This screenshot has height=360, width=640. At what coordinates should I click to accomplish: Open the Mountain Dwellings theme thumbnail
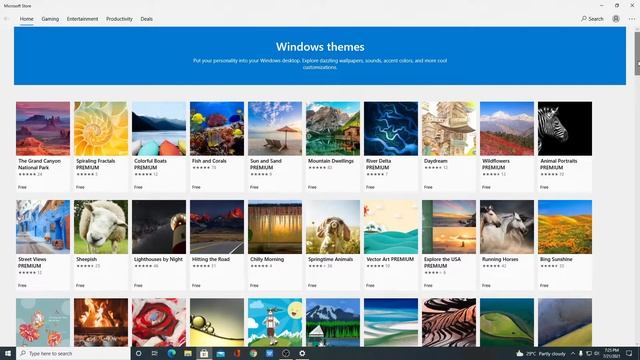pos(333,129)
